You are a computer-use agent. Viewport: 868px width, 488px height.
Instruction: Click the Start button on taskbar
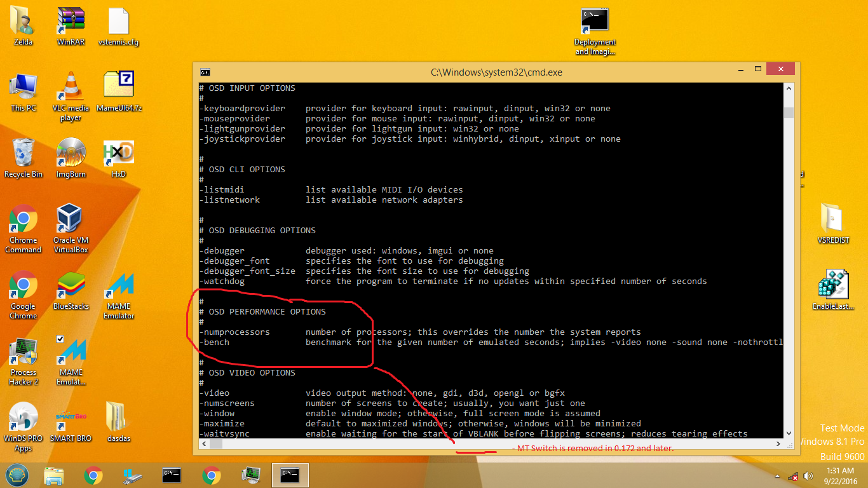click(18, 475)
